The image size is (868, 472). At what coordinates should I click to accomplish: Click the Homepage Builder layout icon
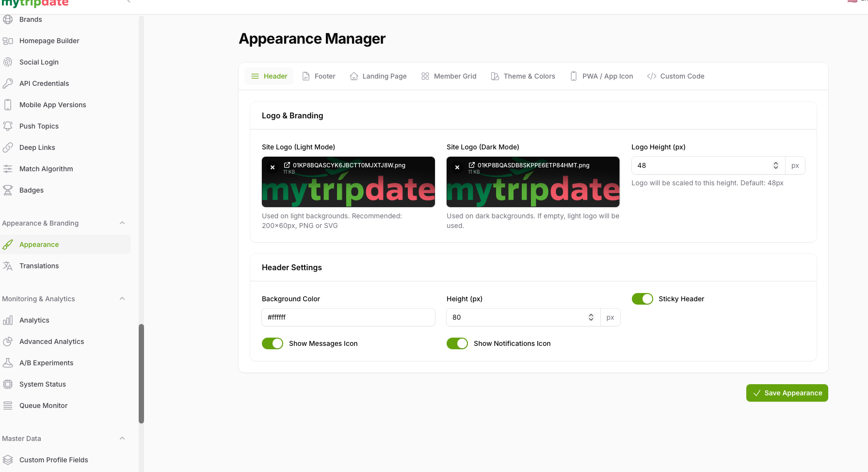pos(8,41)
